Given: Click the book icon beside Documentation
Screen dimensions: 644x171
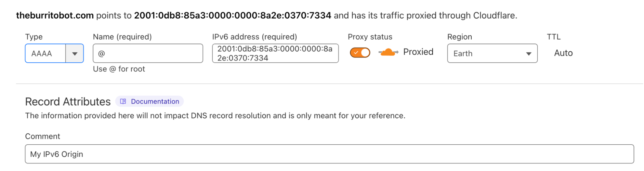Looking at the screenshot, I should [123, 102].
